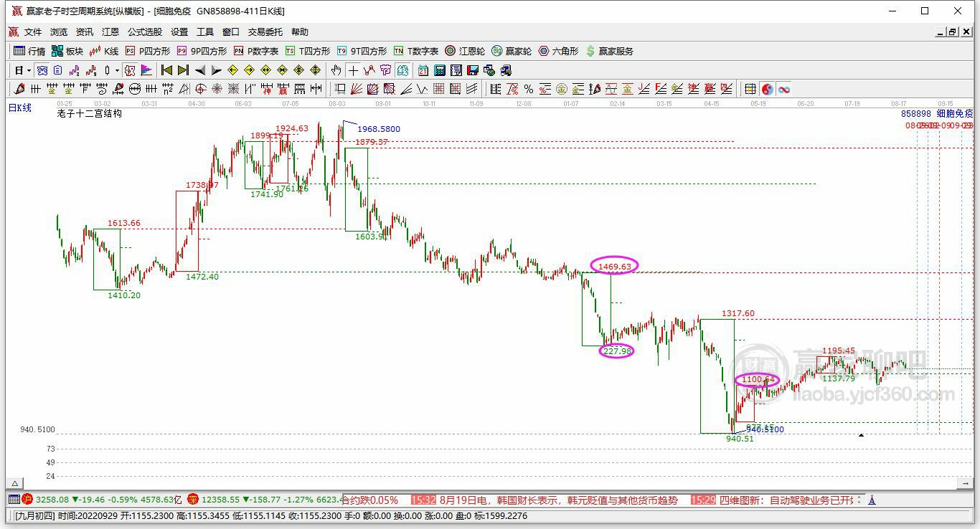Open the news ticker about 韩国财长
Viewport: 980px width, 529px height.
coord(546,500)
